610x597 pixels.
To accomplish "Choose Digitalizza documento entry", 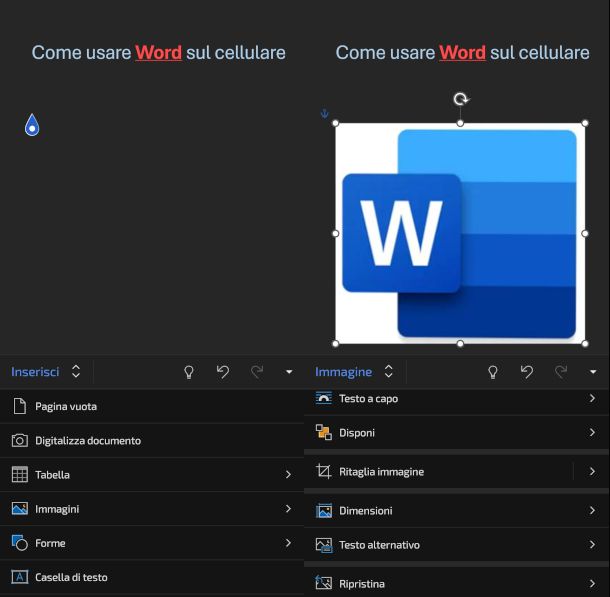I will pyautogui.click(x=152, y=441).
